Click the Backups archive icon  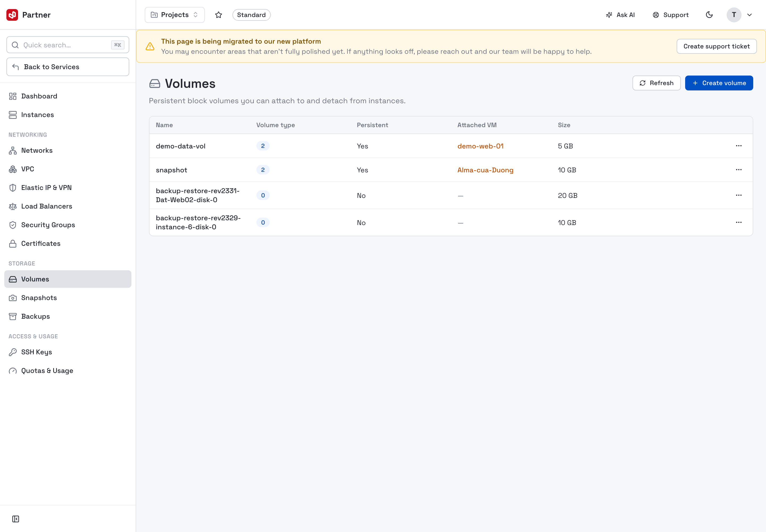tap(13, 317)
